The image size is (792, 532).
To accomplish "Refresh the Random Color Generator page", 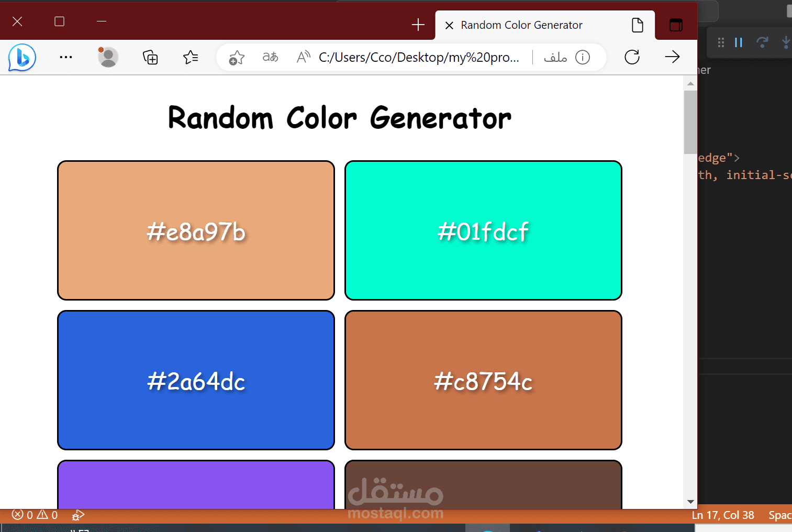I will [x=632, y=57].
